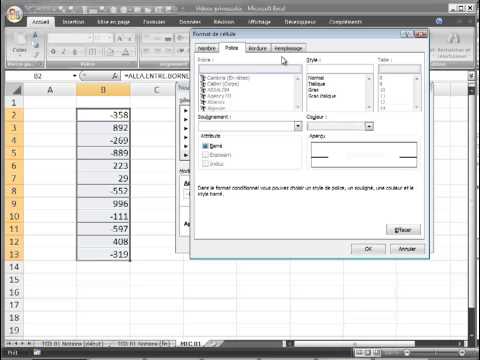This screenshot has height=360, width=480.
Task: Click column C header
Action: [156, 90]
